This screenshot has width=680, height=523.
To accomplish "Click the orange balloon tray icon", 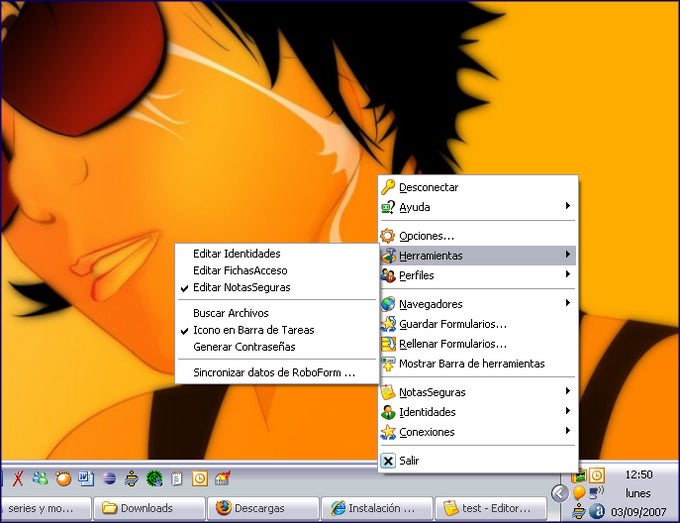I will pos(579,493).
